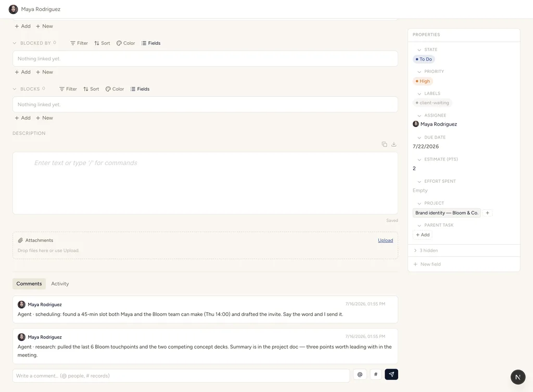533x392 pixels.
Task: Copy the description using the copy icon
Action: click(x=384, y=144)
